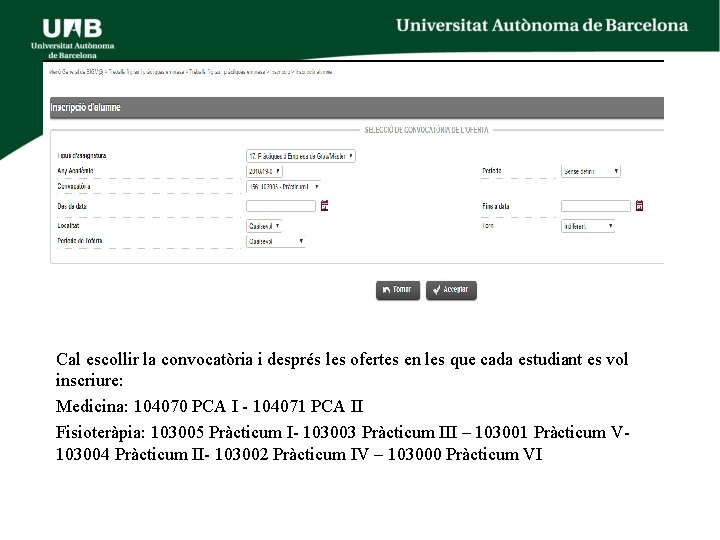Click the Inscripció d'alumne panel header
720x540 pixels.
coord(357,107)
